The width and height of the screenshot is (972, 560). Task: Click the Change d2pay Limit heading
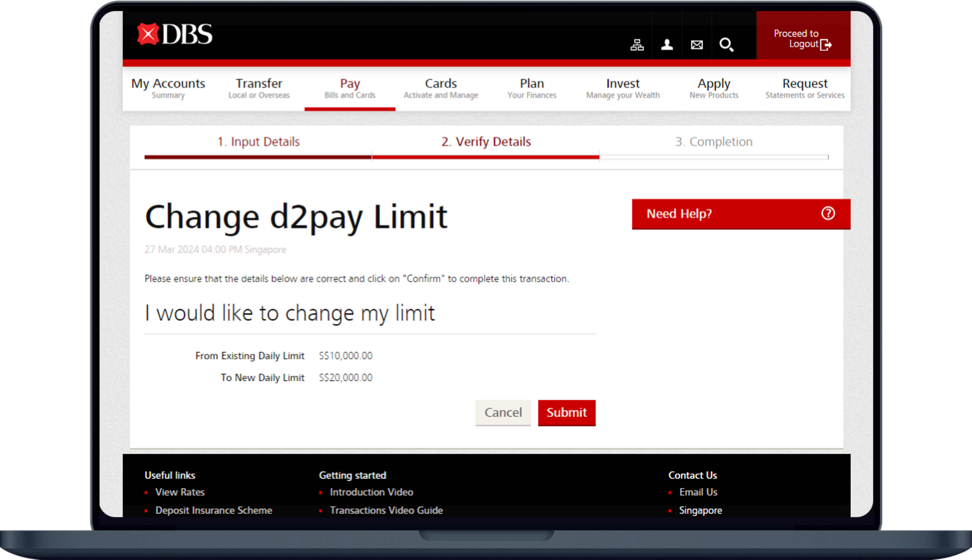[x=296, y=218]
